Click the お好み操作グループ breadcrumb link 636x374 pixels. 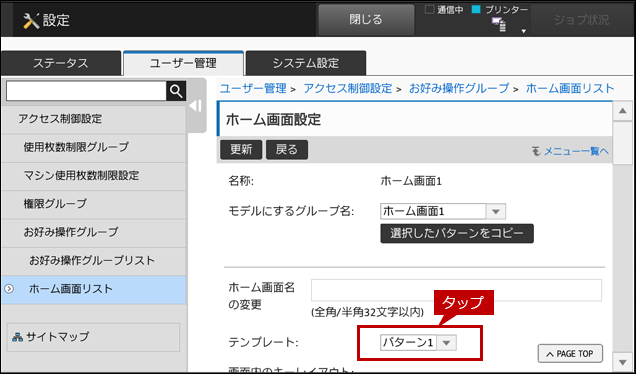tap(459, 88)
